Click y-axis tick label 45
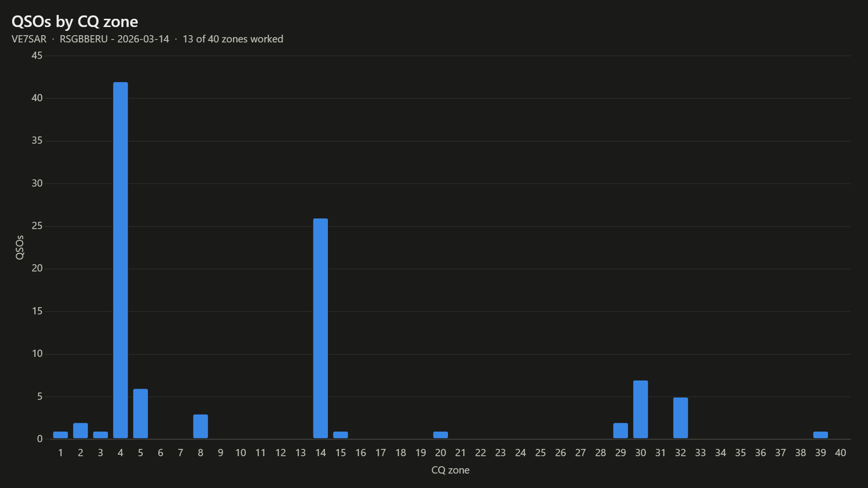 coord(37,55)
